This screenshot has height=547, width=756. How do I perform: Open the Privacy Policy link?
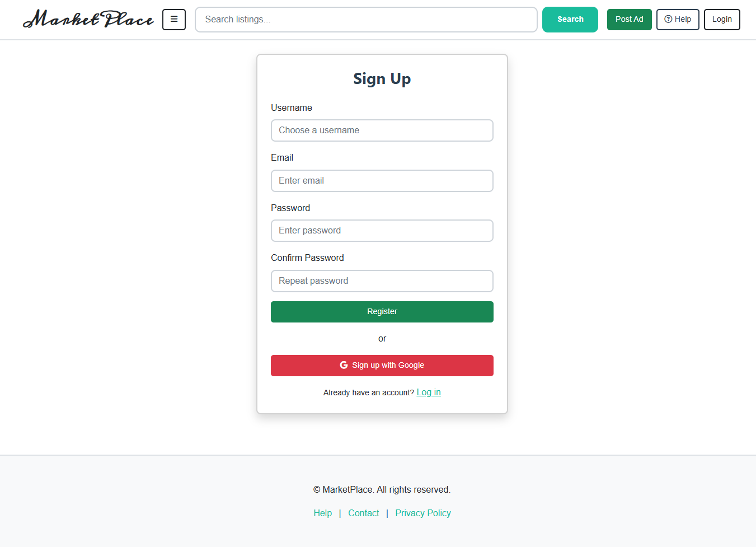(422, 513)
